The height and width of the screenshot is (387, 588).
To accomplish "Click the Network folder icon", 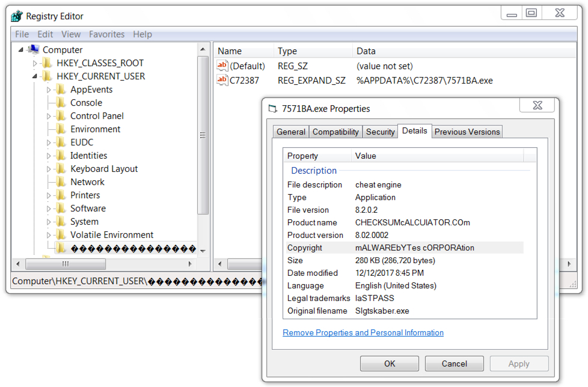I will 61,182.
